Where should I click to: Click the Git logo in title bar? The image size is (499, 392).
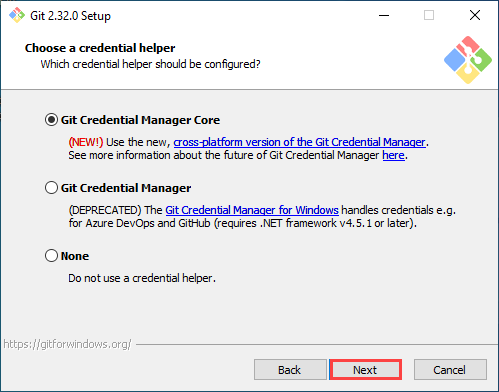coord(17,15)
